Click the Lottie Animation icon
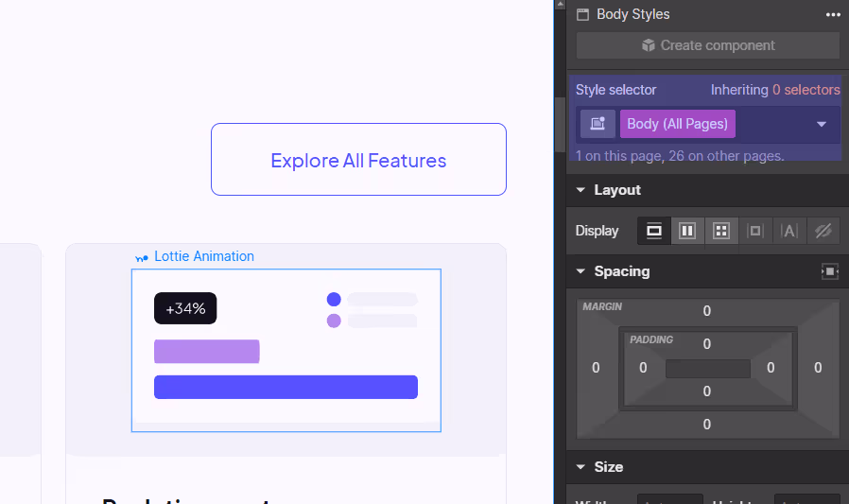849x504 pixels. [141, 258]
